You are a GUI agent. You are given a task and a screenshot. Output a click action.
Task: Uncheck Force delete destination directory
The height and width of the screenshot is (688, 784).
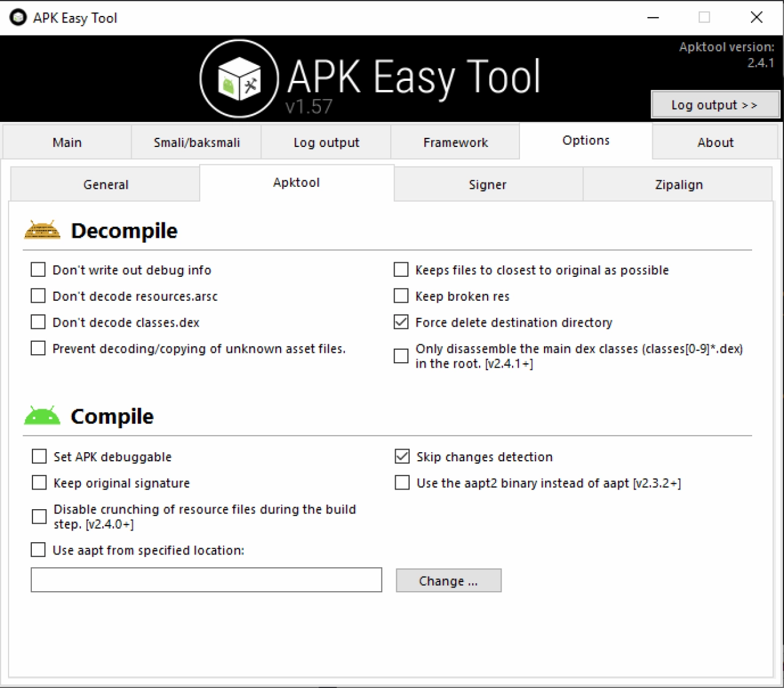401,322
